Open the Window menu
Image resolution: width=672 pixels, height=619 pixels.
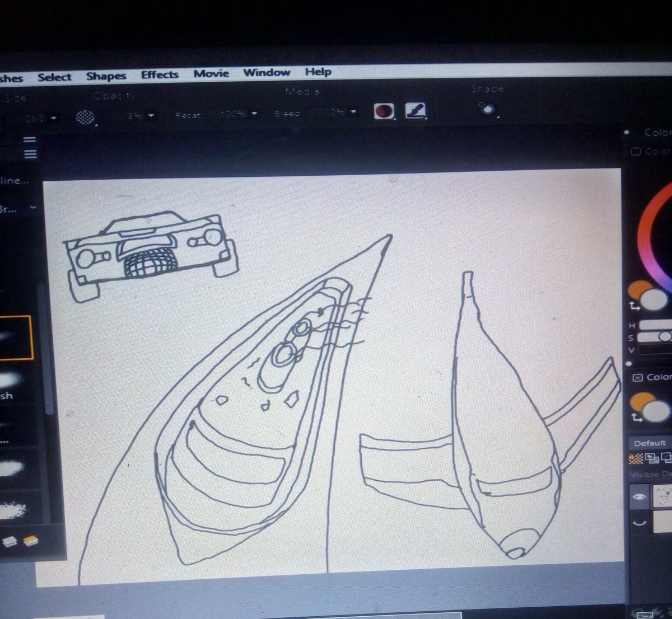pos(267,72)
